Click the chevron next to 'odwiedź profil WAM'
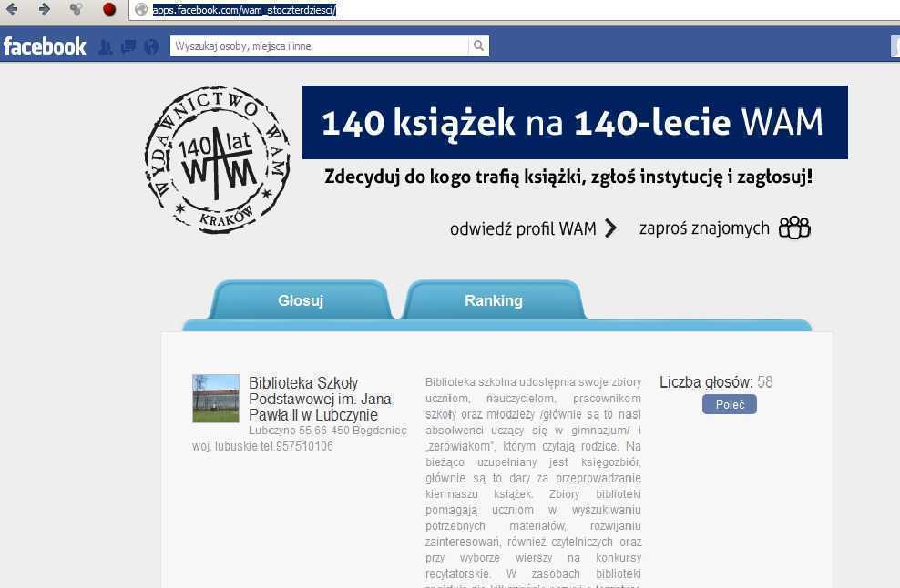900x588 pixels. pyautogui.click(x=610, y=228)
